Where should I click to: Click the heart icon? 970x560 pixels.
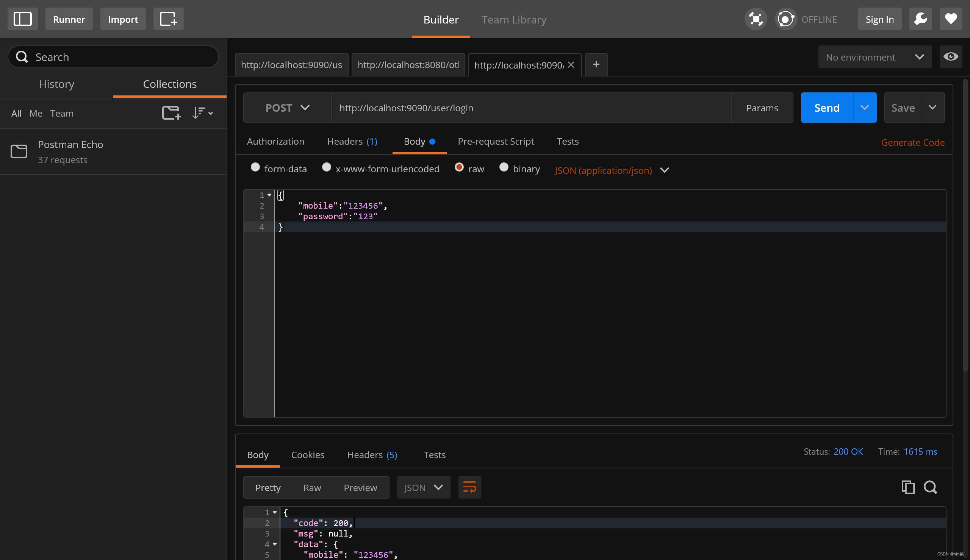[950, 19]
